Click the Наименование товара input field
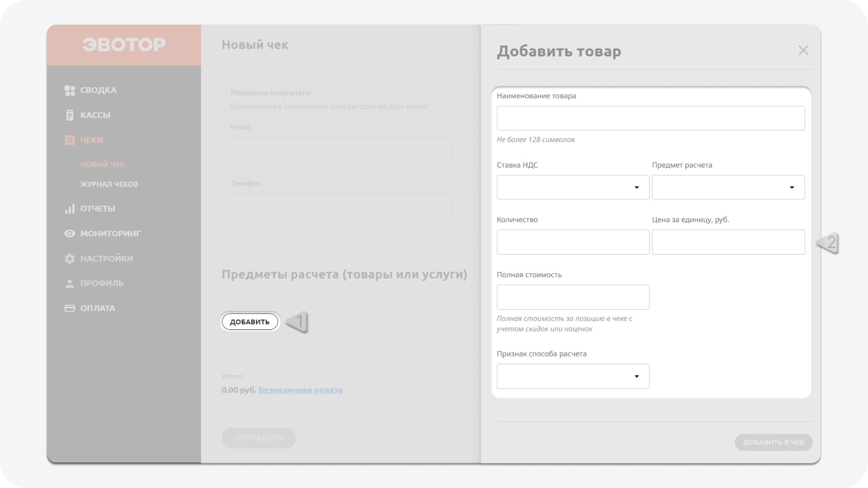Screen dimensions: 868x488 [x=650, y=118]
